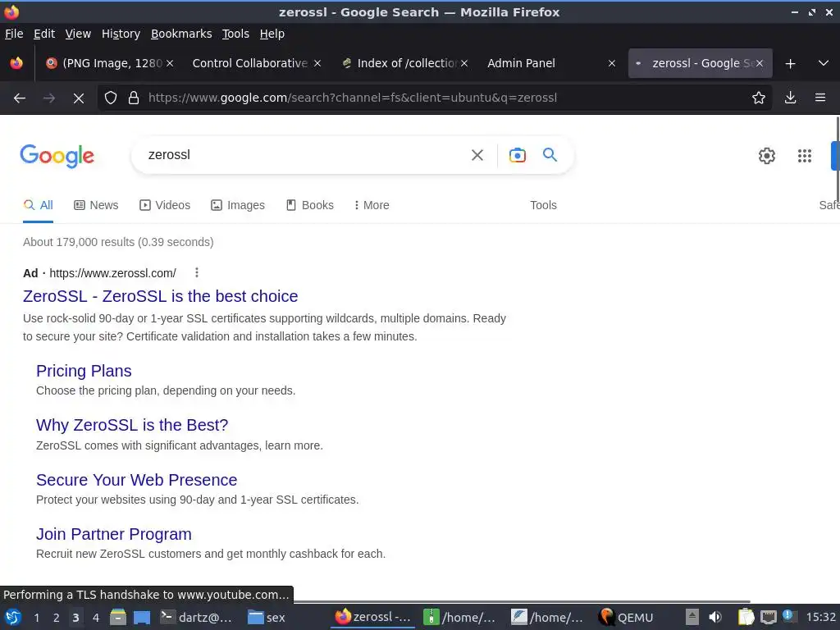Close the zerossl Google Search tab
The height and width of the screenshot is (630, 840).
pyautogui.click(x=759, y=63)
